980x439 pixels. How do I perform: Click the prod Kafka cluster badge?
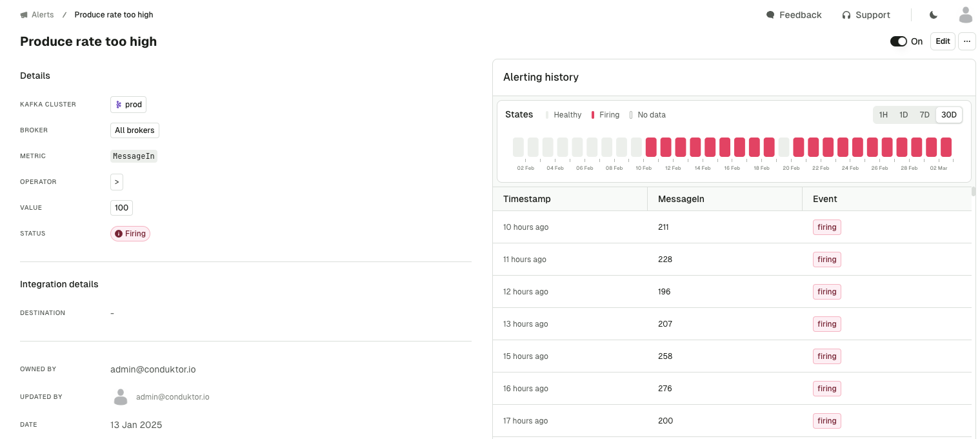click(128, 105)
